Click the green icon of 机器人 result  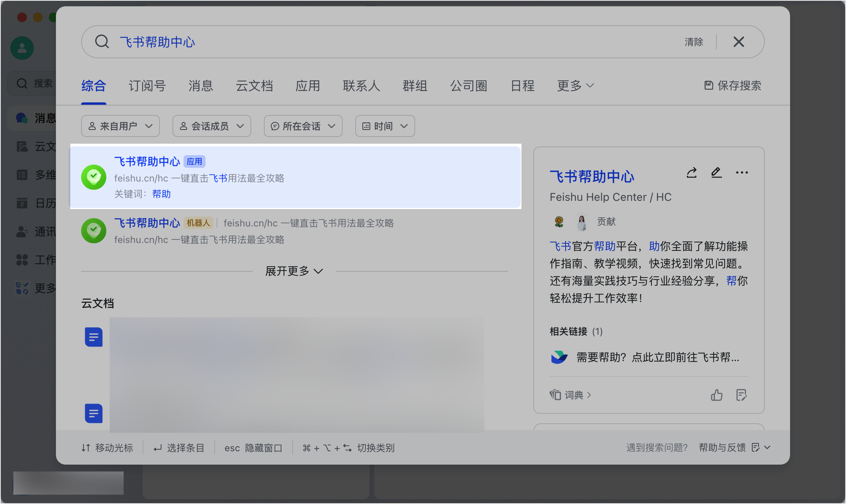[94, 231]
